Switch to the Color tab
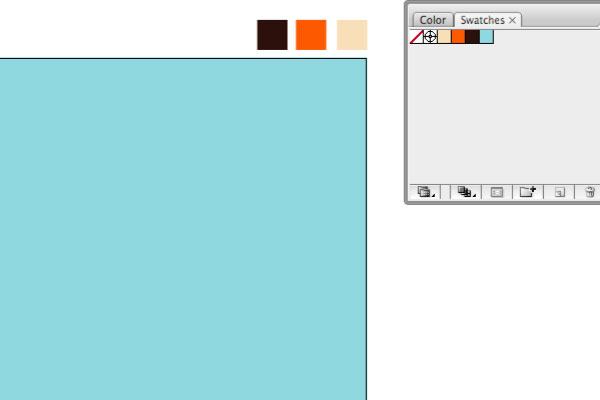 (x=433, y=20)
